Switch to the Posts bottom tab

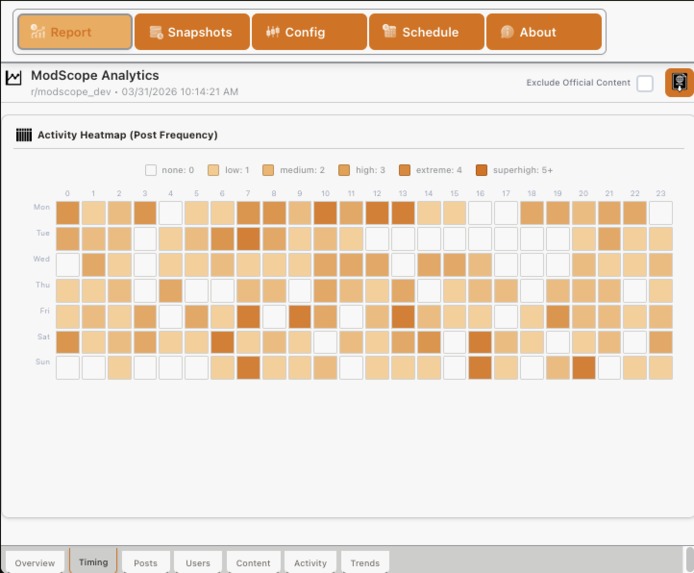coord(146,563)
